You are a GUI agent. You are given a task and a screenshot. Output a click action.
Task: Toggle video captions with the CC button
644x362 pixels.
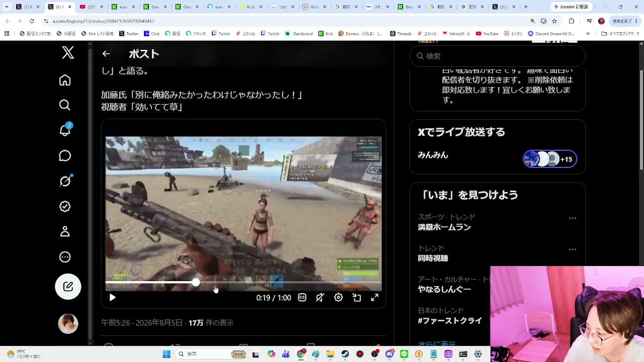(x=302, y=298)
